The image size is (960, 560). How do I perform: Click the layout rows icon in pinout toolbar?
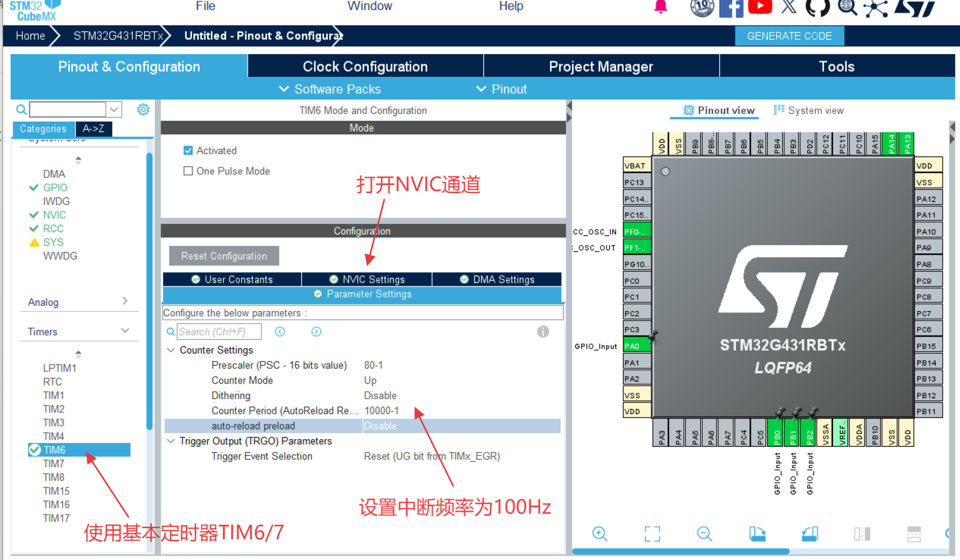coord(914,534)
